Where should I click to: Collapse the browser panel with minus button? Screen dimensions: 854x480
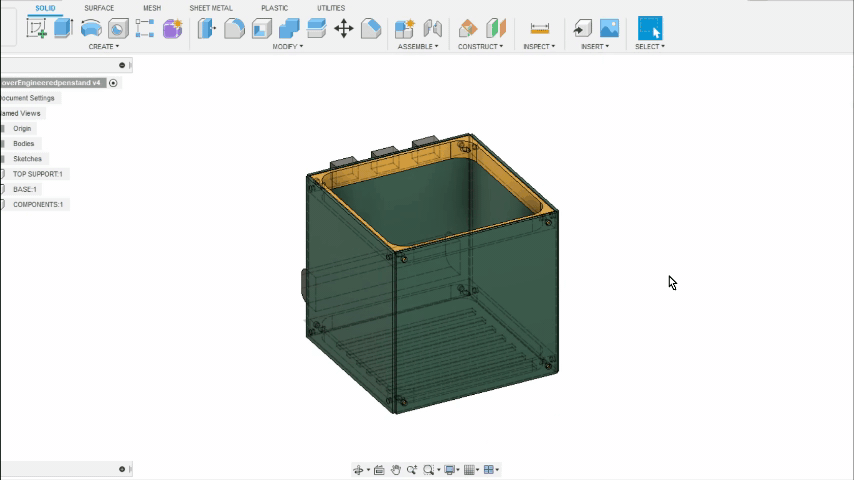pos(122,65)
